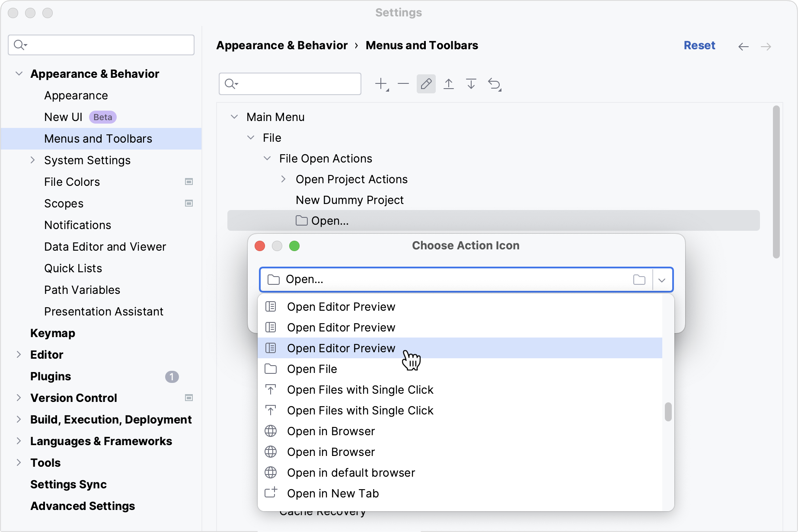The image size is (798, 532).
Task: Click the Plugins update count badge
Action: [x=172, y=377]
